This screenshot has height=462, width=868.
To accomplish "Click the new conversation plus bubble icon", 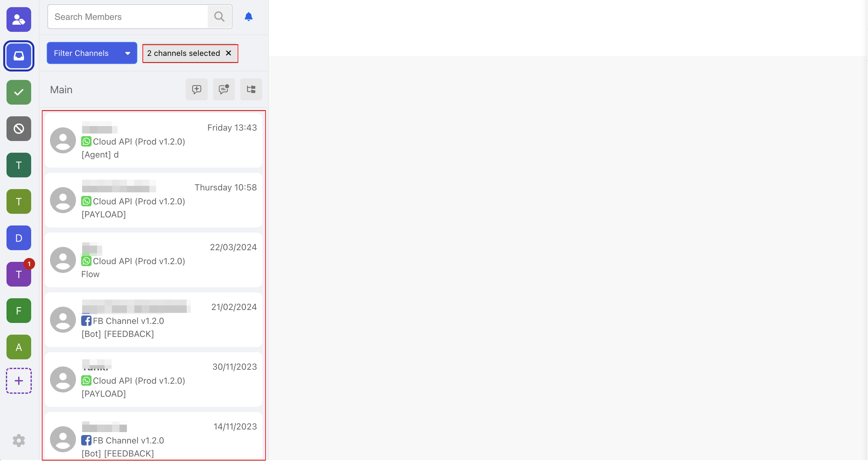I will 197,90.
